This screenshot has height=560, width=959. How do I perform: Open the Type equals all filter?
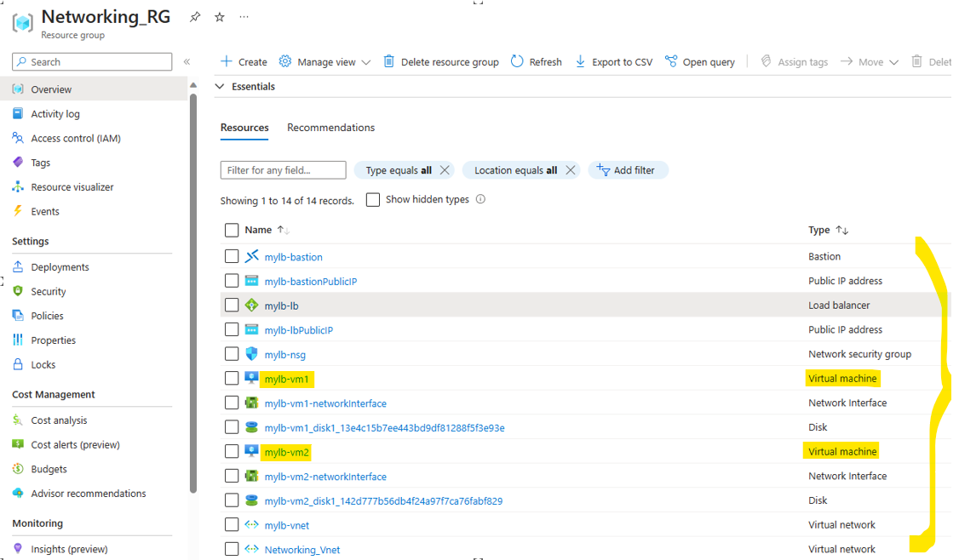(399, 170)
